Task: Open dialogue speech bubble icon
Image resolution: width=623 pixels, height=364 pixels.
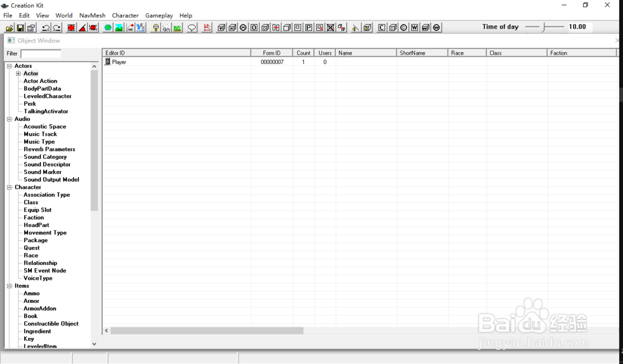Action: pyautogui.click(x=192, y=27)
